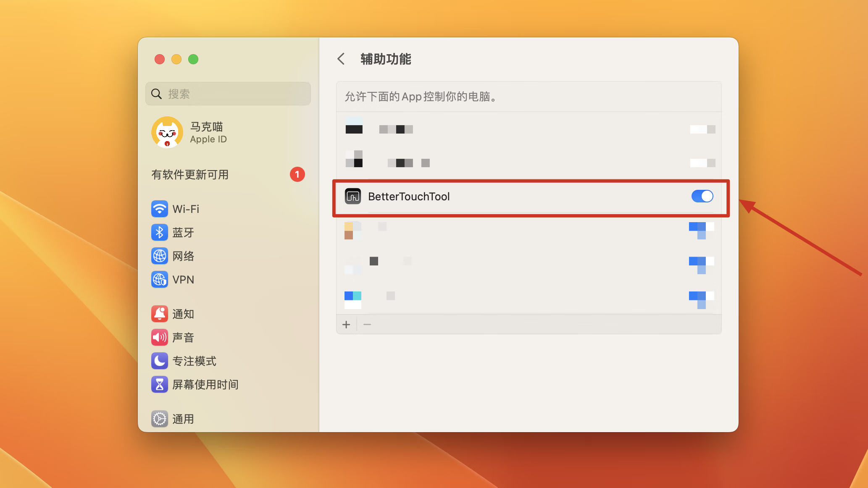Click the Notifications (通知) bell icon
The image size is (868, 488).
[159, 314]
